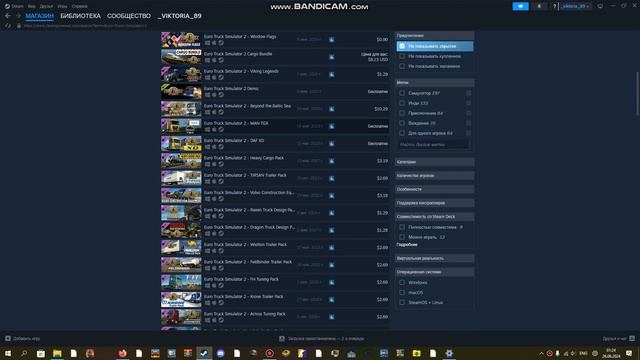Screen dimensions: 640x360
Task: Click the Steam icon in the taskbar
Action: pyautogui.click(x=204, y=353)
